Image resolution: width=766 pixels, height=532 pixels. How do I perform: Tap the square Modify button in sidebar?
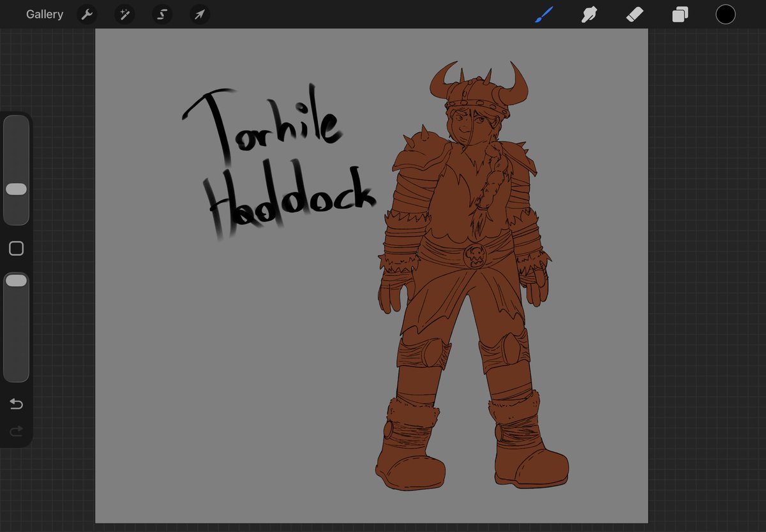tap(17, 249)
